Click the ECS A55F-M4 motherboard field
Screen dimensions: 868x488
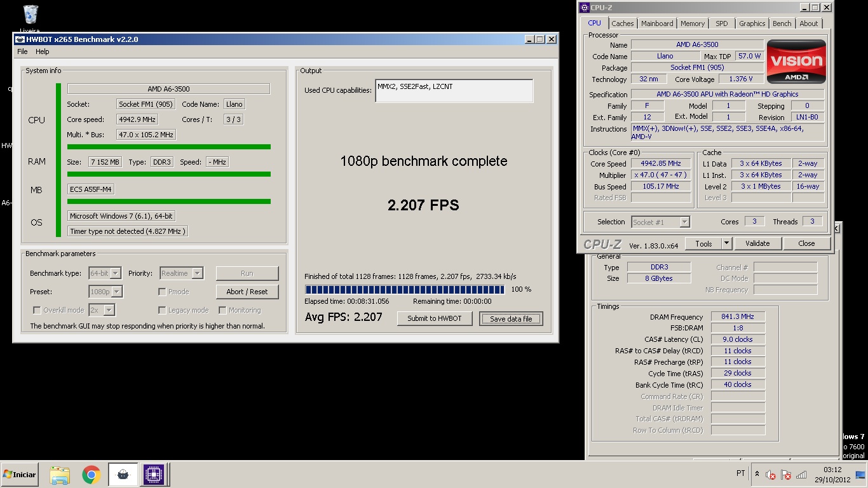click(x=91, y=189)
